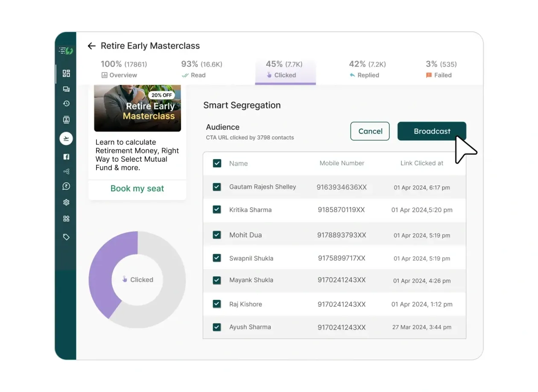Select the broadcast paper-plane sidebar icon
Screen dimensions: 538x392
[66, 138]
